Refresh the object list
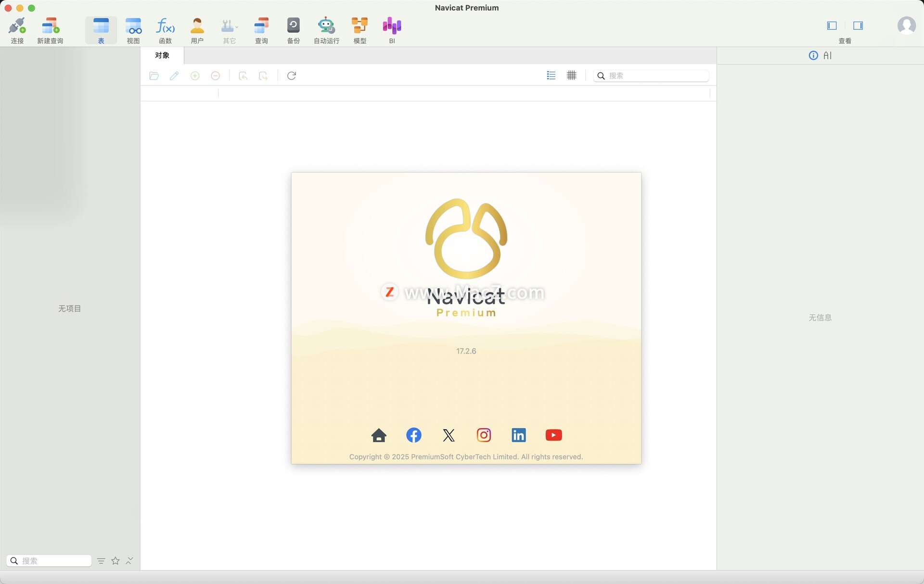This screenshot has width=924, height=584. point(292,76)
